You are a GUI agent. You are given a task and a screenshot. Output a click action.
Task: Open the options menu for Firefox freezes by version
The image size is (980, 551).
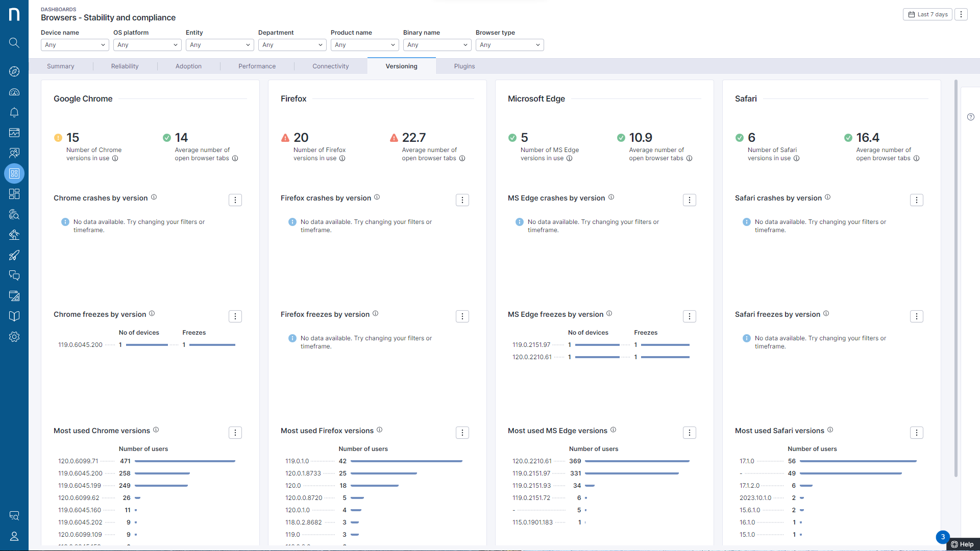462,316
